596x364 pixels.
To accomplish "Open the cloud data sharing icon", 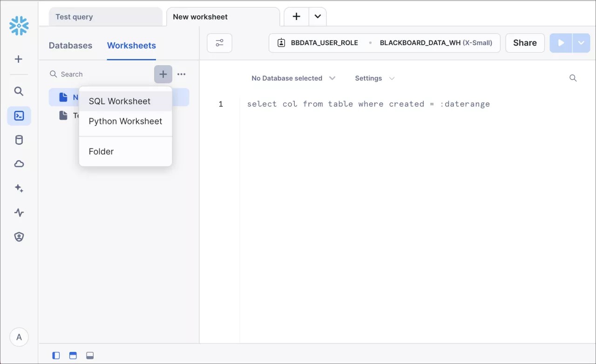I will 19,164.
